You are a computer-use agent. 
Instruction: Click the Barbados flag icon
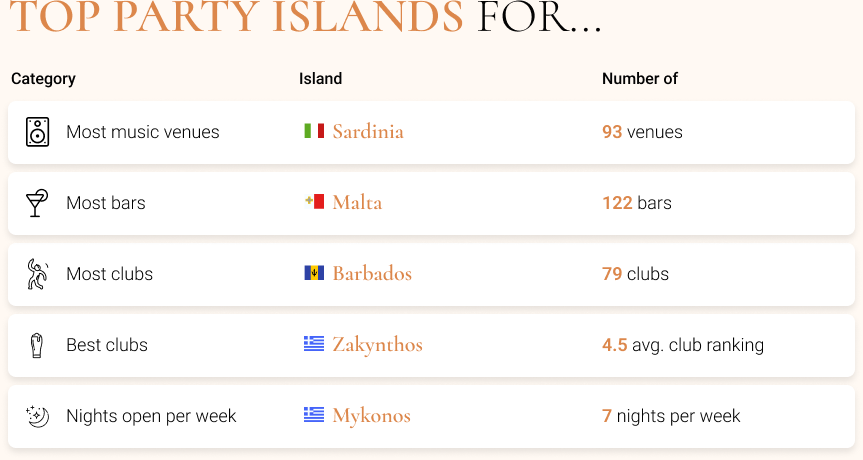click(314, 273)
